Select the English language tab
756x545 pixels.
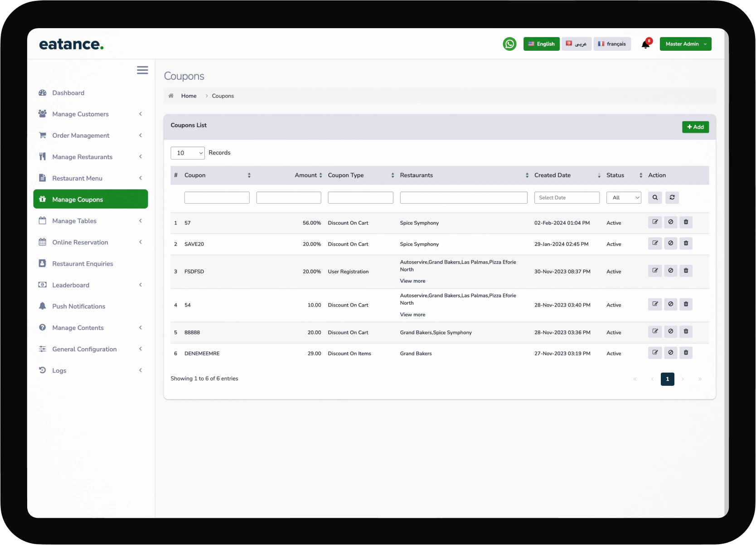pyautogui.click(x=541, y=44)
